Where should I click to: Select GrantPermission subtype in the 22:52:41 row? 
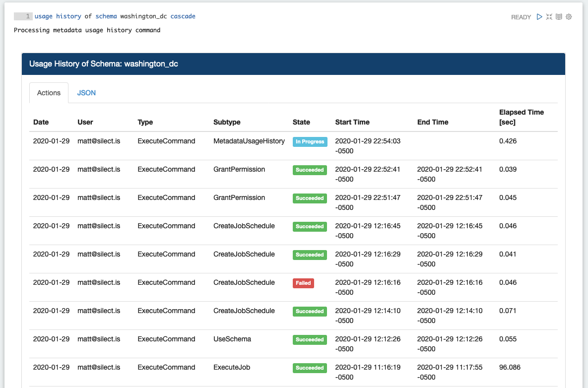pyautogui.click(x=239, y=170)
